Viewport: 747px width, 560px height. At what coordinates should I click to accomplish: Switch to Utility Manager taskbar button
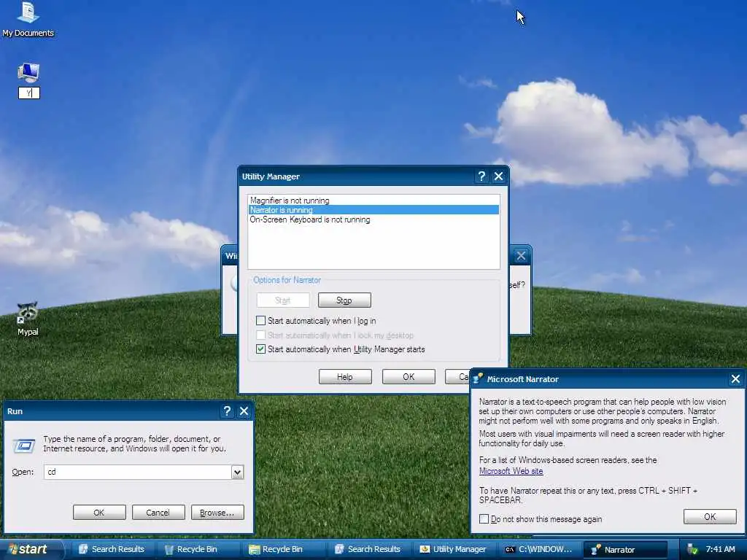453,550
